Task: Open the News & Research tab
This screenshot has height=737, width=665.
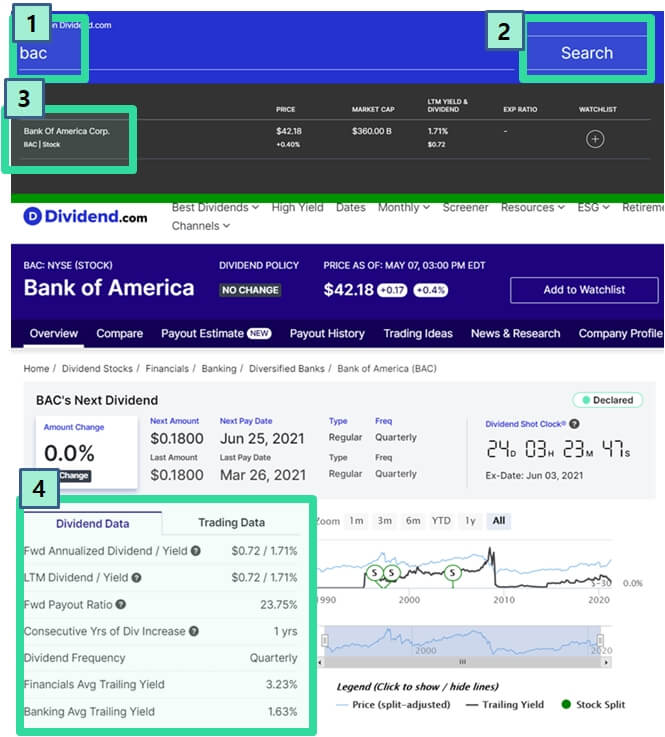Action: tap(516, 334)
